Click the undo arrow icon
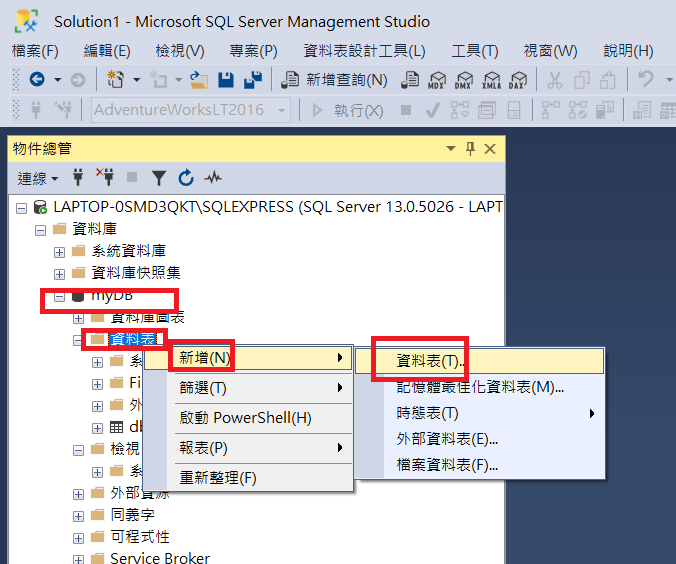 (645, 79)
